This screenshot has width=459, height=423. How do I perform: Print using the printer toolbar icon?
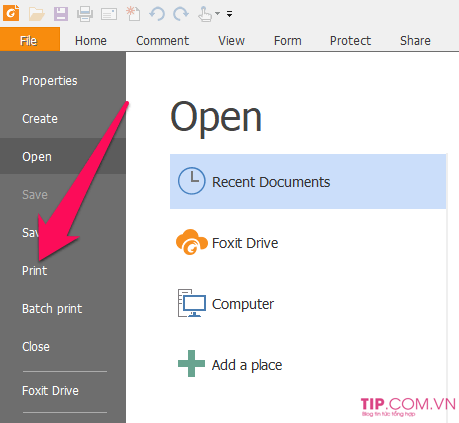pos(85,14)
